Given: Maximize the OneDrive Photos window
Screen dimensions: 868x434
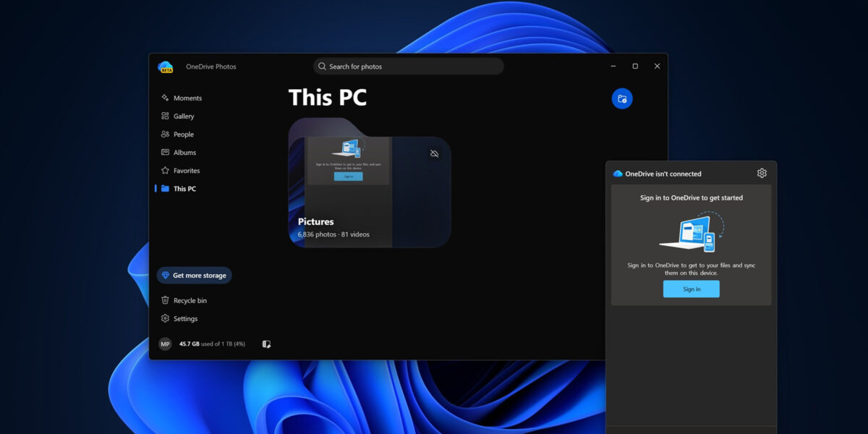Looking at the screenshot, I should click(x=635, y=67).
